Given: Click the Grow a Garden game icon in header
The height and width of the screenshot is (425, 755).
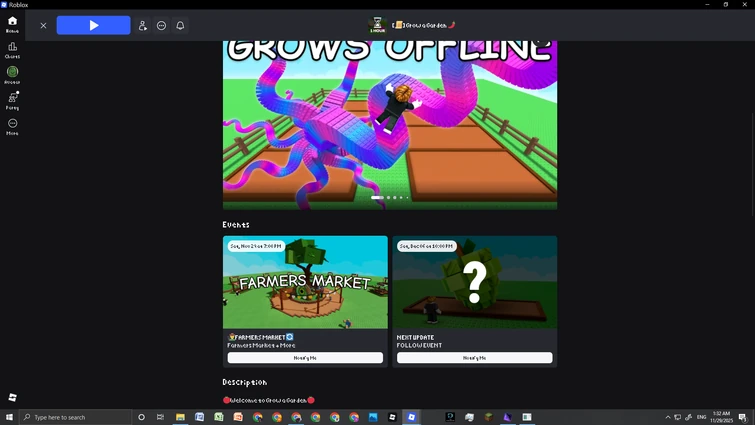Looking at the screenshot, I should point(378,25).
